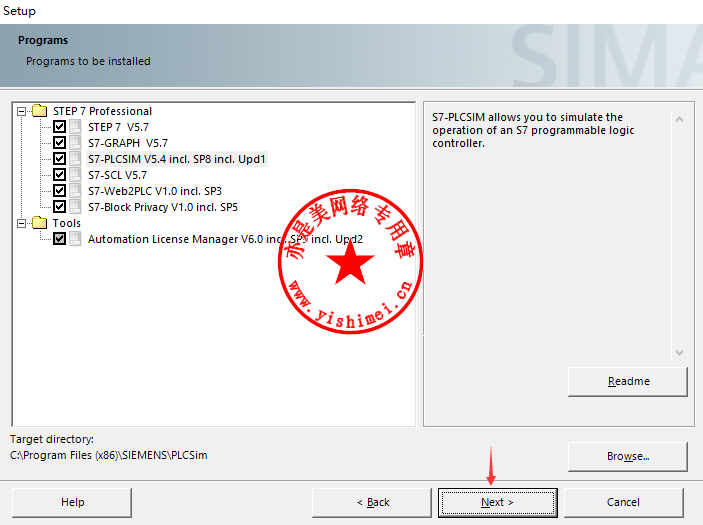
Task: Collapse the Tools tree node
Action: click(x=21, y=223)
